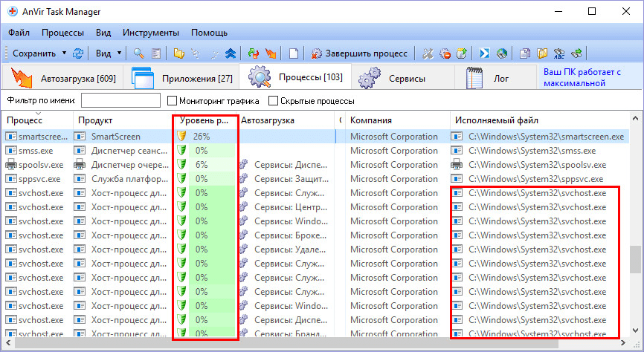Click the blue refresh arrows toolbar icon
The height and width of the screenshot is (352, 644).
tap(77, 53)
